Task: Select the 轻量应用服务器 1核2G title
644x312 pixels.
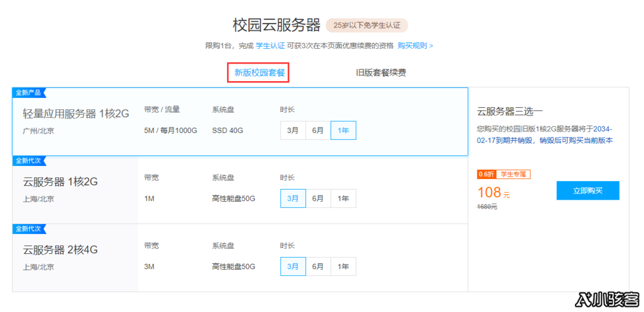Action: (76, 114)
